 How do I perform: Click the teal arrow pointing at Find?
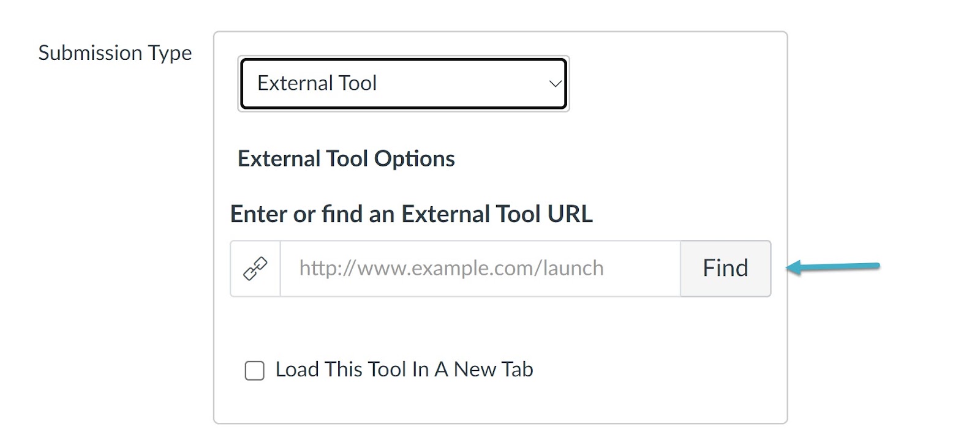pyautogui.click(x=833, y=268)
